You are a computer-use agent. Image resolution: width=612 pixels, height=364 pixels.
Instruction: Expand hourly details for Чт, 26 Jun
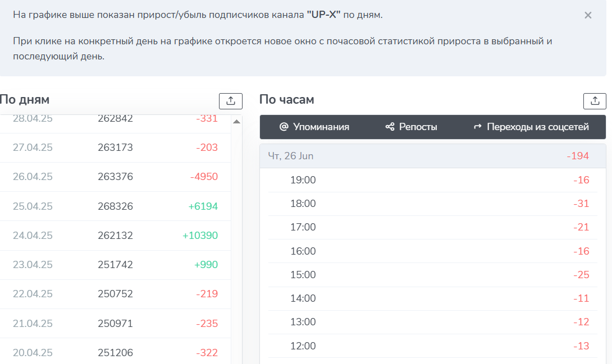(432, 155)
